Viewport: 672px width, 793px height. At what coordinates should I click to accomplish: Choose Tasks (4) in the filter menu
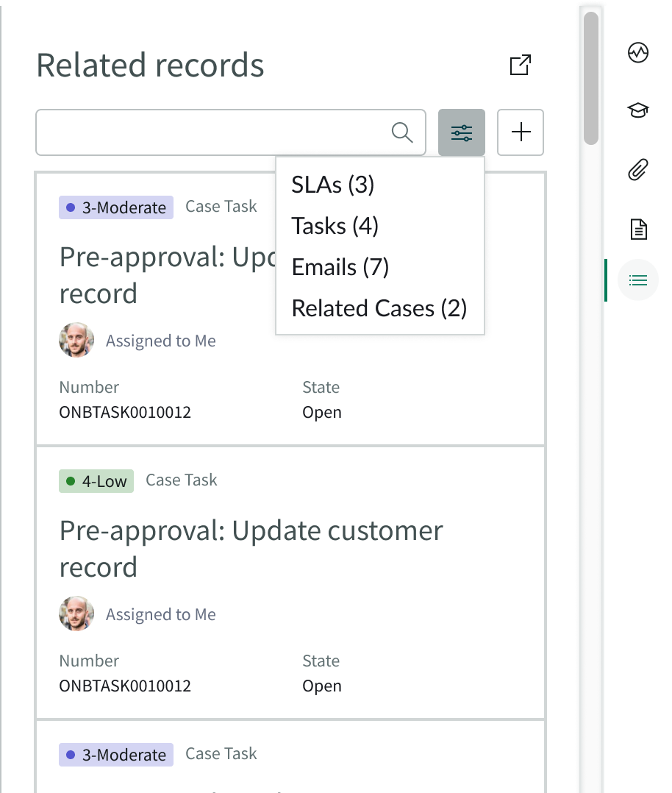point(335,226)
